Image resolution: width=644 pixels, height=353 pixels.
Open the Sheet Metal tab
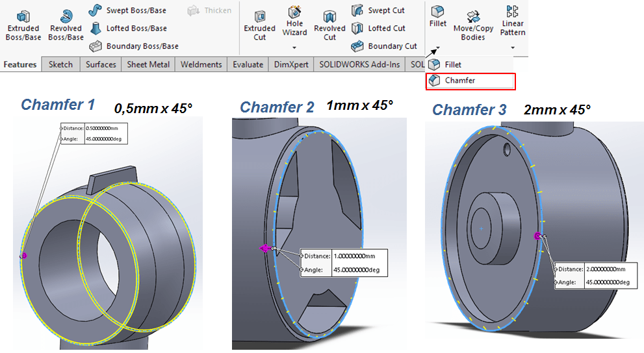pyautogui.click(x=148, y=64)
